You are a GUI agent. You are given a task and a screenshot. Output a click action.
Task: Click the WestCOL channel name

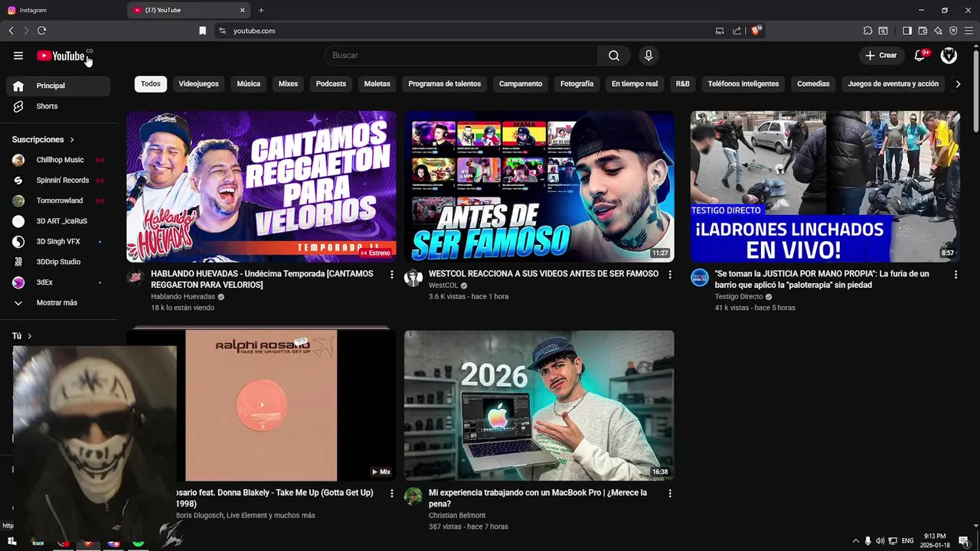(443, 285)
